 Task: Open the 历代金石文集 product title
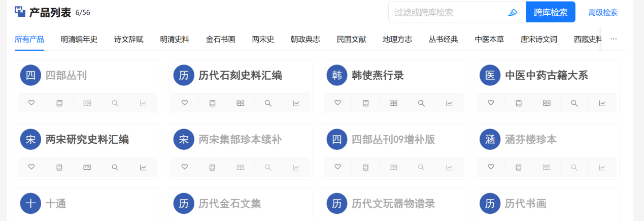(x=230, y=204)
